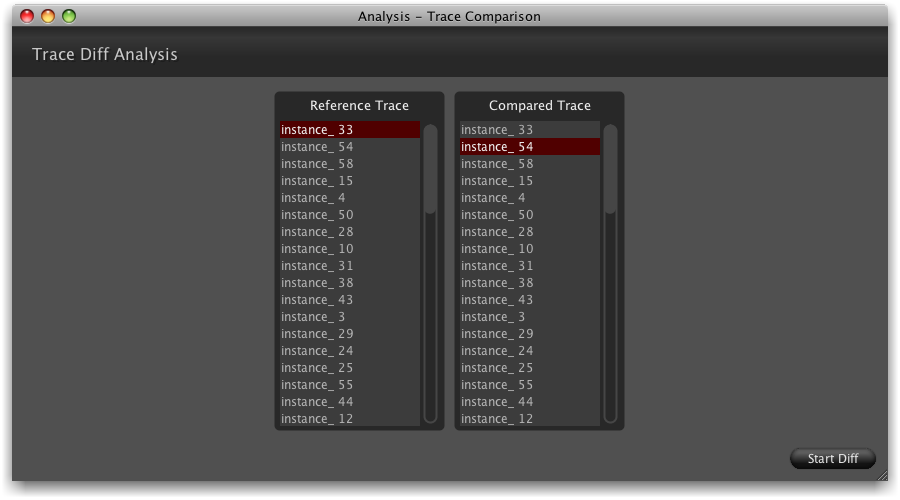Click the yellow minimize window button
900x500 pixels.
pyautogui.click(x=47, y=16)
